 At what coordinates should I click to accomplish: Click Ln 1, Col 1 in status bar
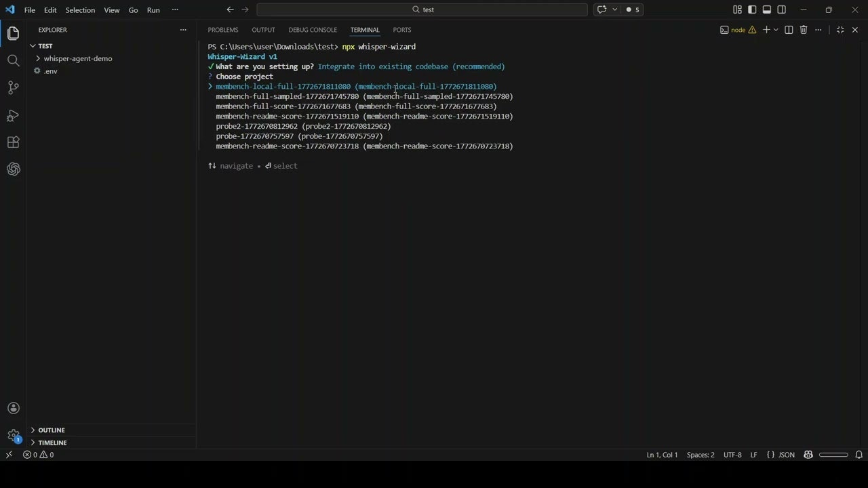(662, 455)
